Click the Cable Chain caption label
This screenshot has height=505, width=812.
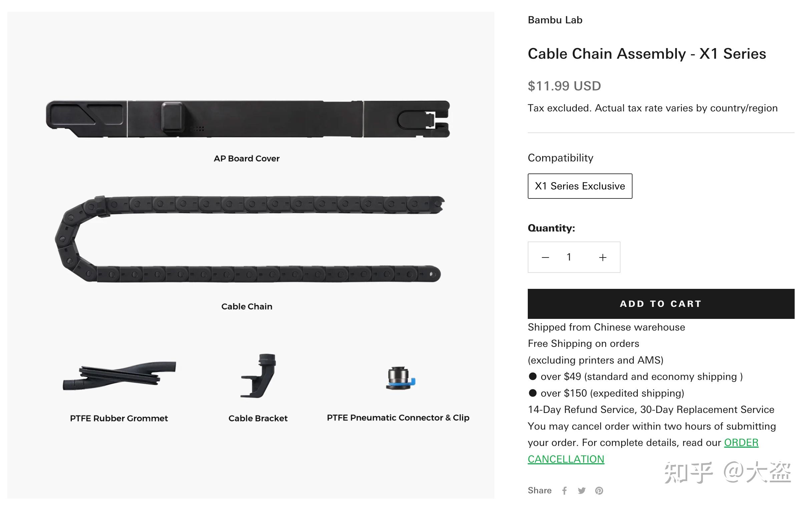pyautogui.click(x=247, y=307)
